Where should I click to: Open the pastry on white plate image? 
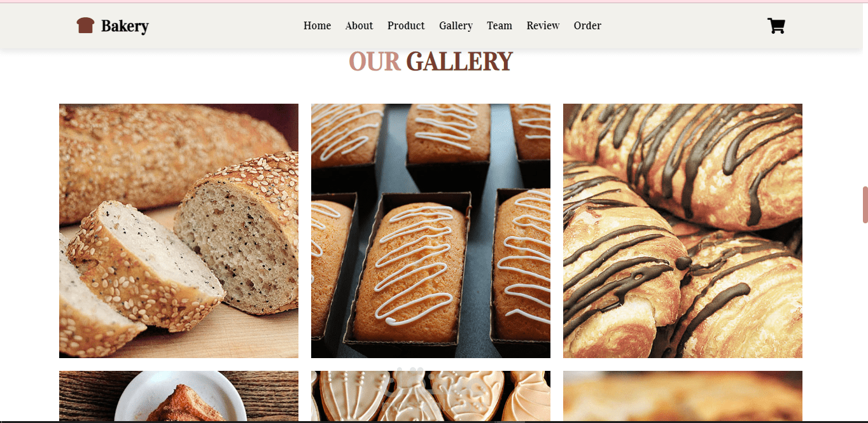coord(179,396)
